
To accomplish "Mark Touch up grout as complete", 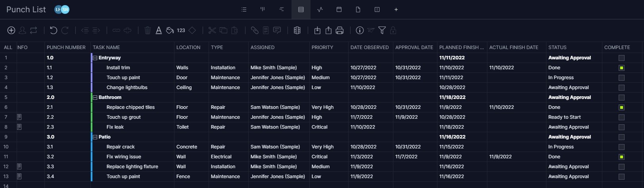I will click(621, 117).
